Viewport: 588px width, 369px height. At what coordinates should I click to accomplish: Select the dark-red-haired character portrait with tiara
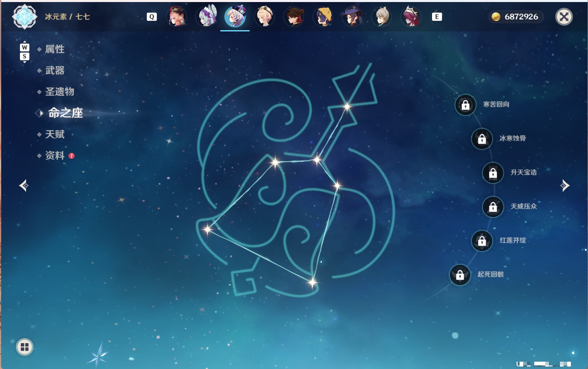point(411,17)
